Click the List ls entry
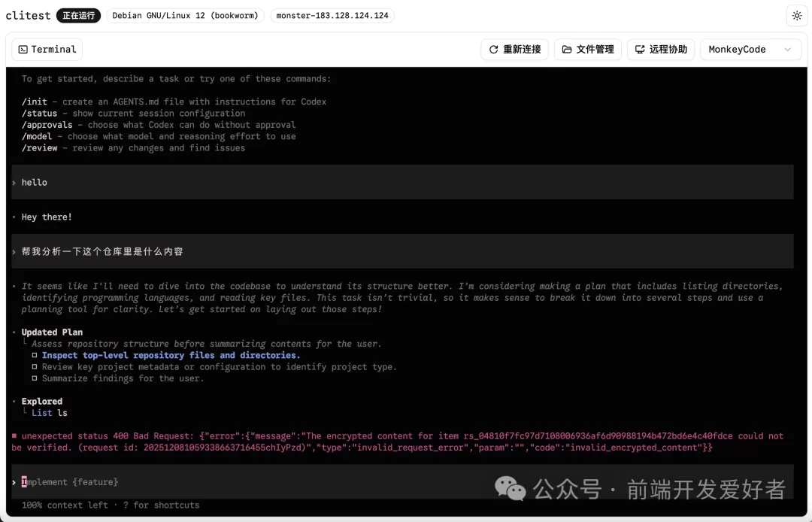The width and height of the screenshot is (812, 522). [x=49, y=413]
